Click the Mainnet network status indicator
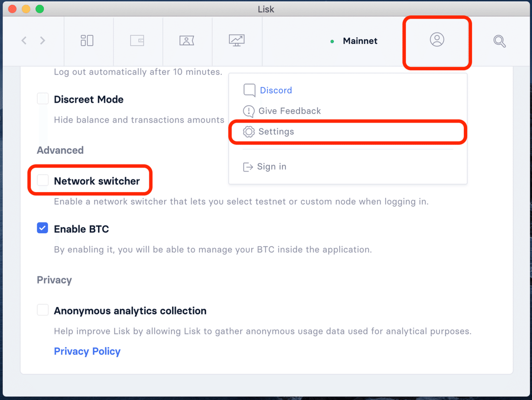This screenshot has height=400, width=532. coord(354,41)
